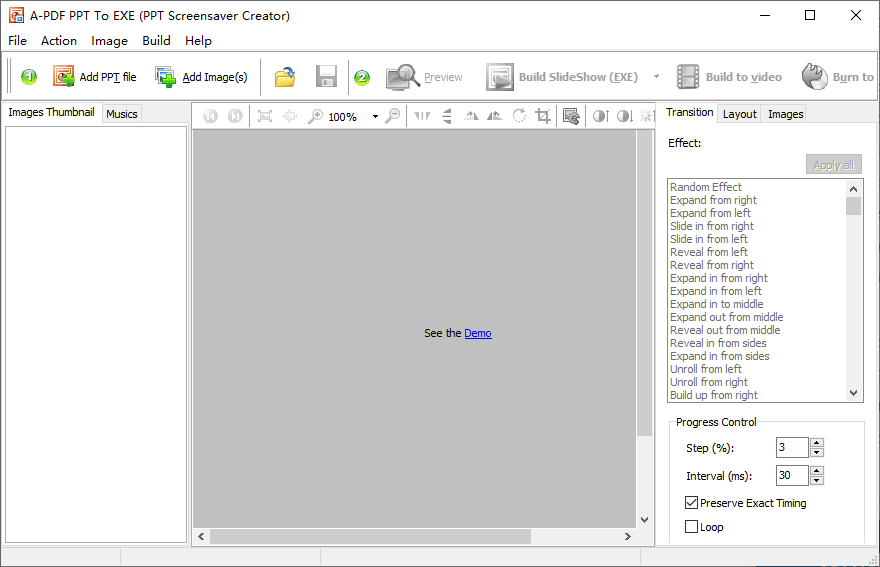
Task: Click the zoom out magnifier icon
Action: tap(393, 116)
